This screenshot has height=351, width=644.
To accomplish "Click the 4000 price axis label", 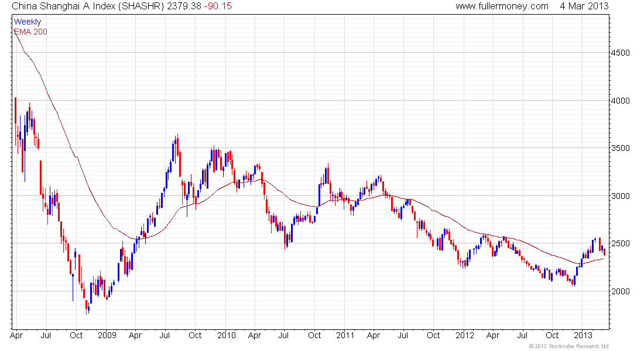I will [x=621, y=101].
